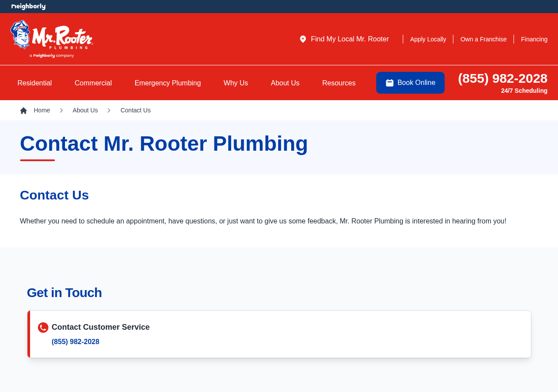Image resolution: width=558 pixels, height=392 pixels.
Task: Open the Financing link
Action: pyautogui.click(x=534, y=39)
